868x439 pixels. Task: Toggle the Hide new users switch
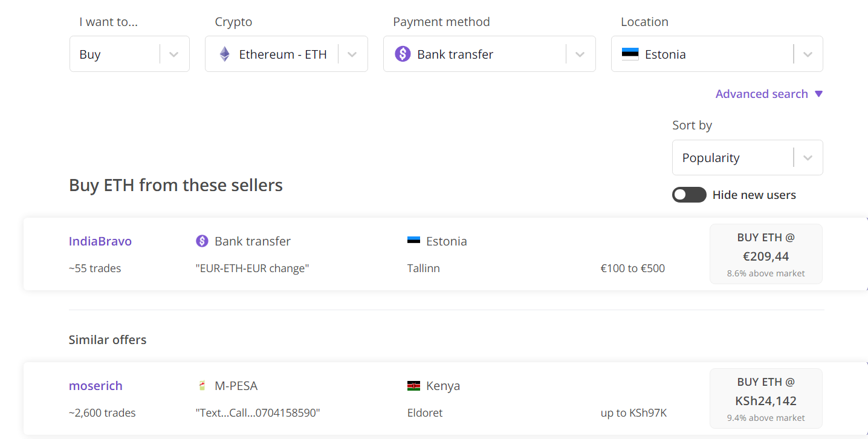point(689,195)
